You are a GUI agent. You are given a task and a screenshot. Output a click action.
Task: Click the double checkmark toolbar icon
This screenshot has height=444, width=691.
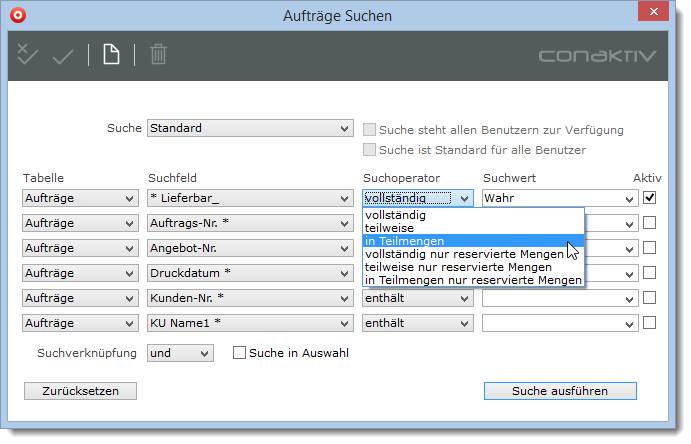pos(27,55)
